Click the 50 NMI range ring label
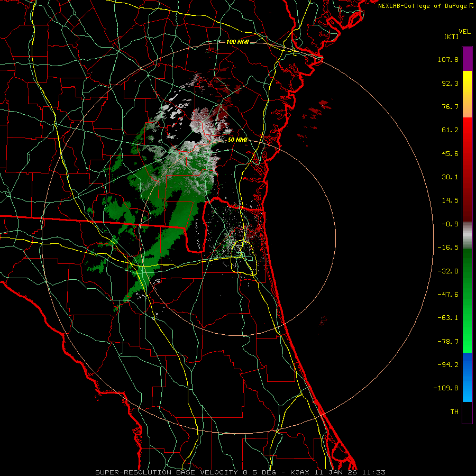The width and height of the screenshot is (476, 476). click(237, 140)
